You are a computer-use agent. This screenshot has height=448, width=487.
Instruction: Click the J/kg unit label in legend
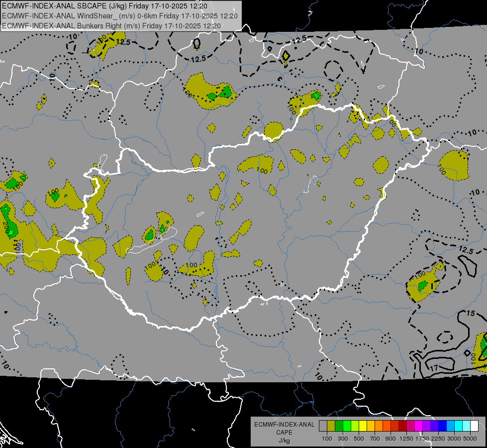point(285,441)
